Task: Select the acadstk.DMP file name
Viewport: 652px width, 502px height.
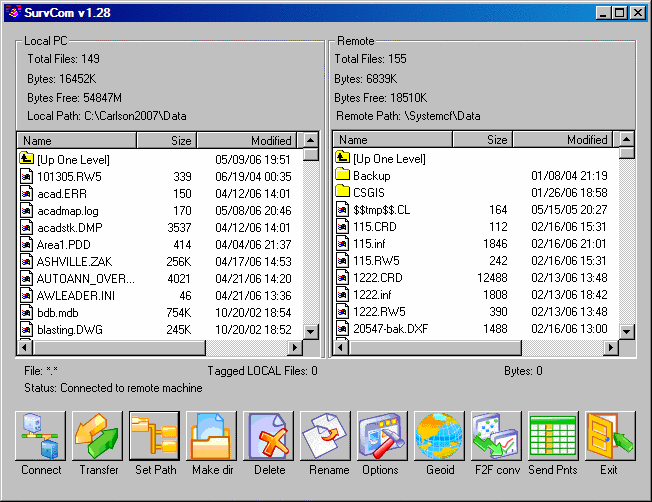Action: [x=69, y=228]
